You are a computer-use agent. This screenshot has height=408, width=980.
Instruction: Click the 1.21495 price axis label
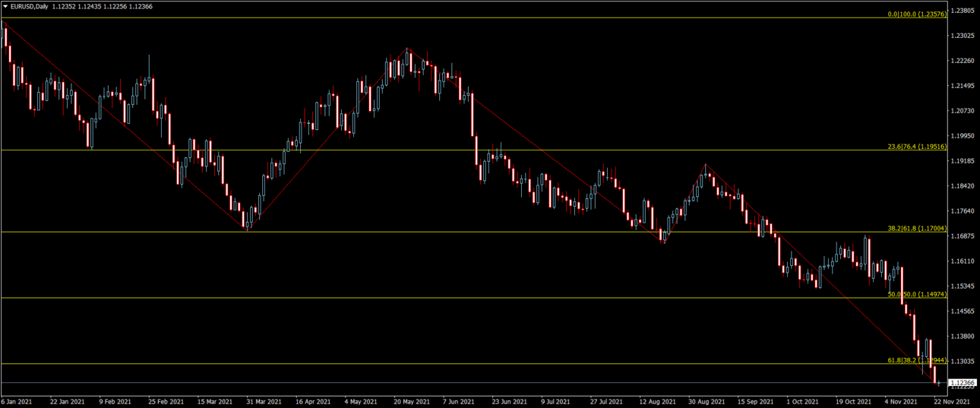963,86
